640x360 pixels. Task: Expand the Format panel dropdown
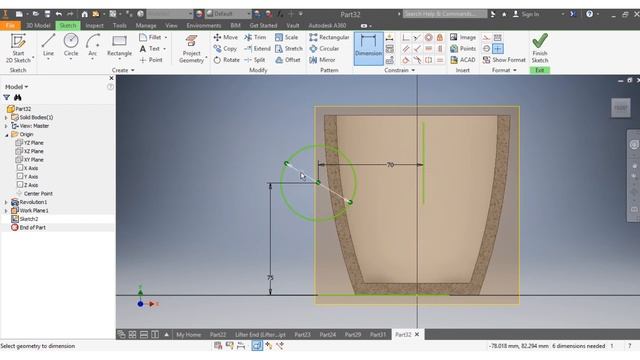pos(504,70)
